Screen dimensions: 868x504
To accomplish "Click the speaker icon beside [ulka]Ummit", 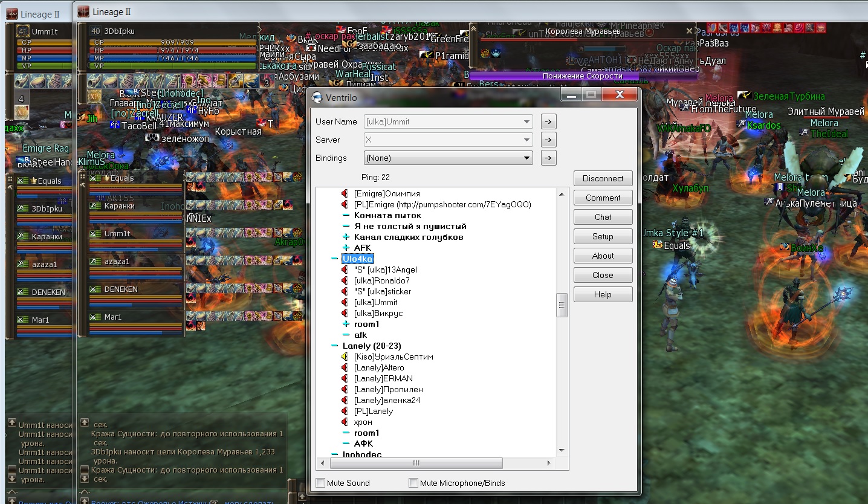I will (345, 302).
